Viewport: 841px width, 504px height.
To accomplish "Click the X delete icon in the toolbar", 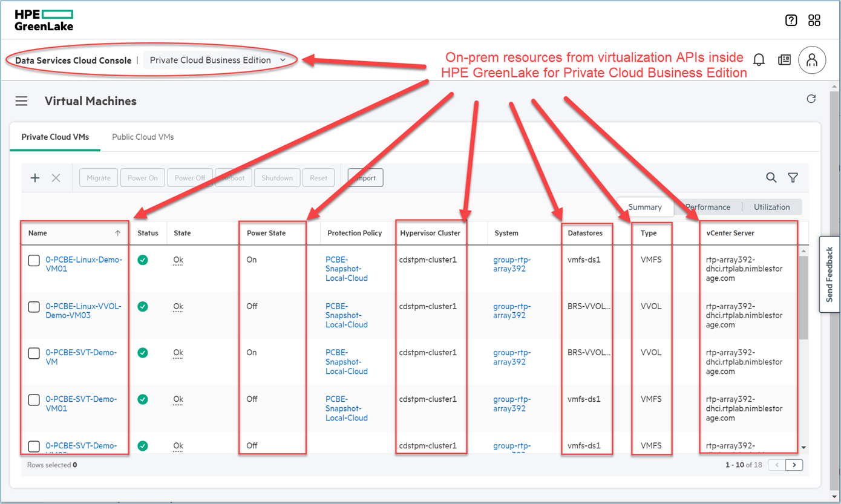I will coord(56,178).
